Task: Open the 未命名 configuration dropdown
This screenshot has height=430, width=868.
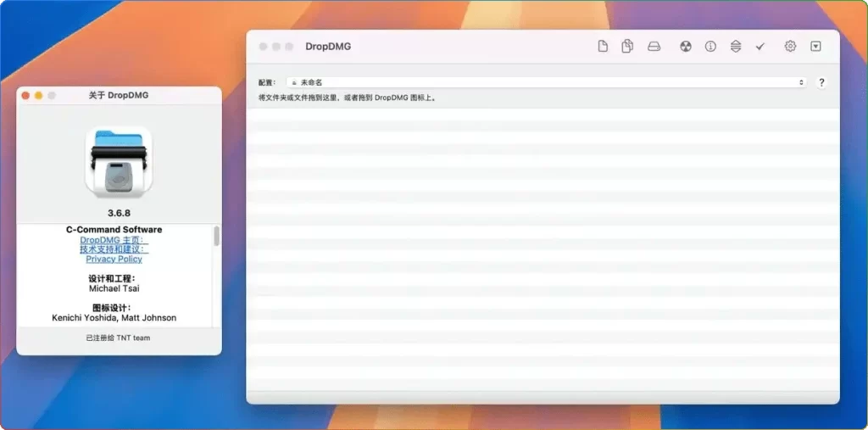Action: pos(547,82)
